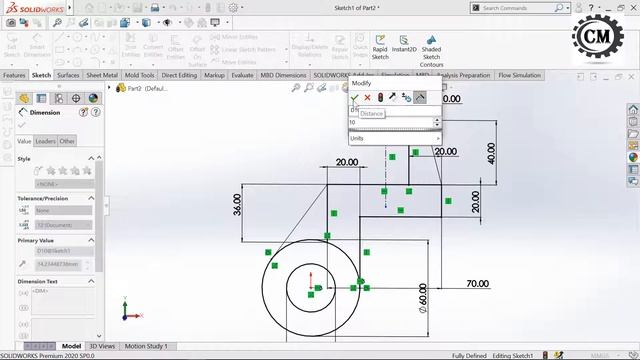The image size is (640, 360).
Task: Click the Dimension panel help question mark
Action: pyautogui.click(x=96, y=112)
